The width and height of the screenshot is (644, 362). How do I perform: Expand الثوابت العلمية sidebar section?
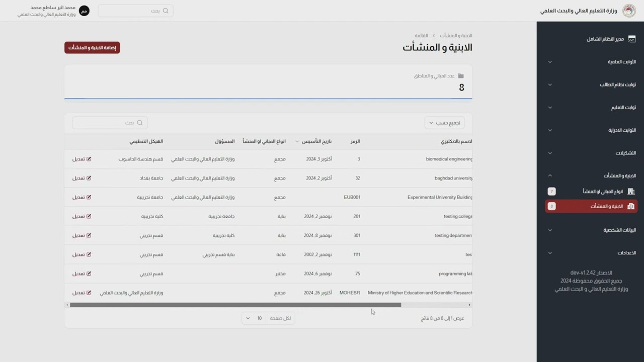pyautogui.click(x=550, y=62)
